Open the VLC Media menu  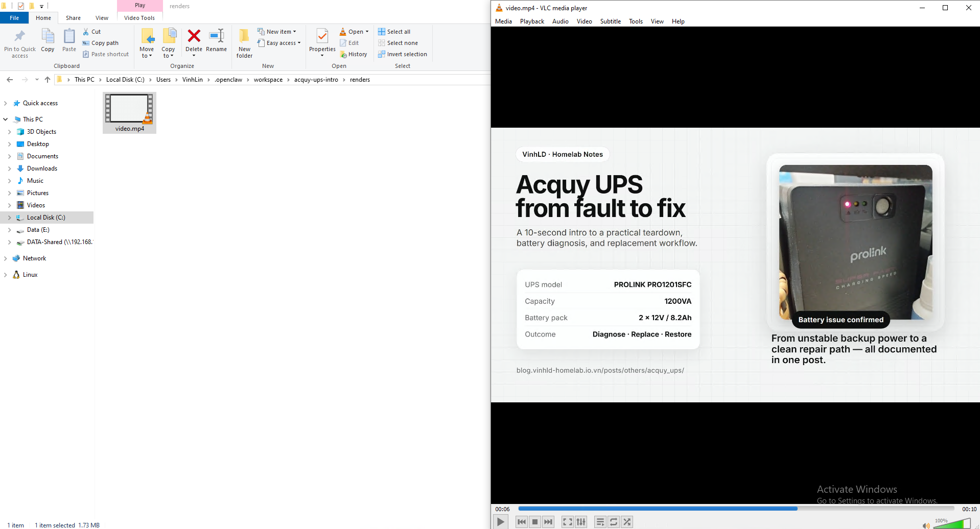[503, 21]
